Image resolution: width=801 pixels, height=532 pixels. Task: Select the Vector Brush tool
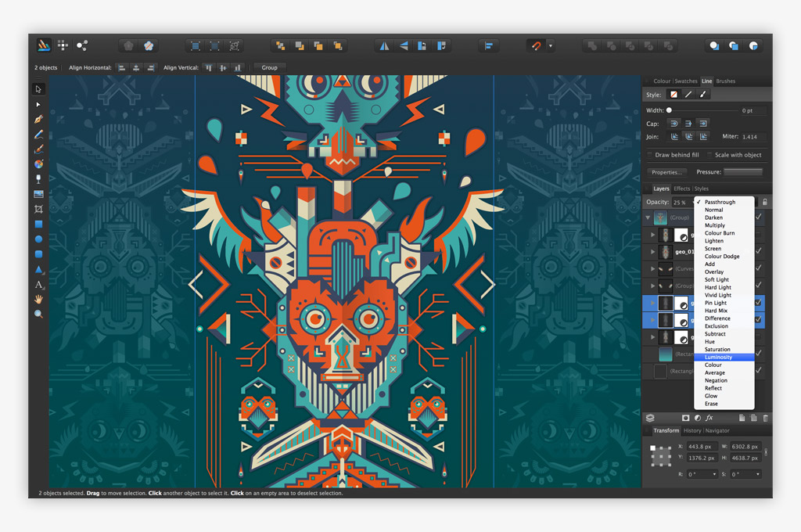tap(38, 149)
